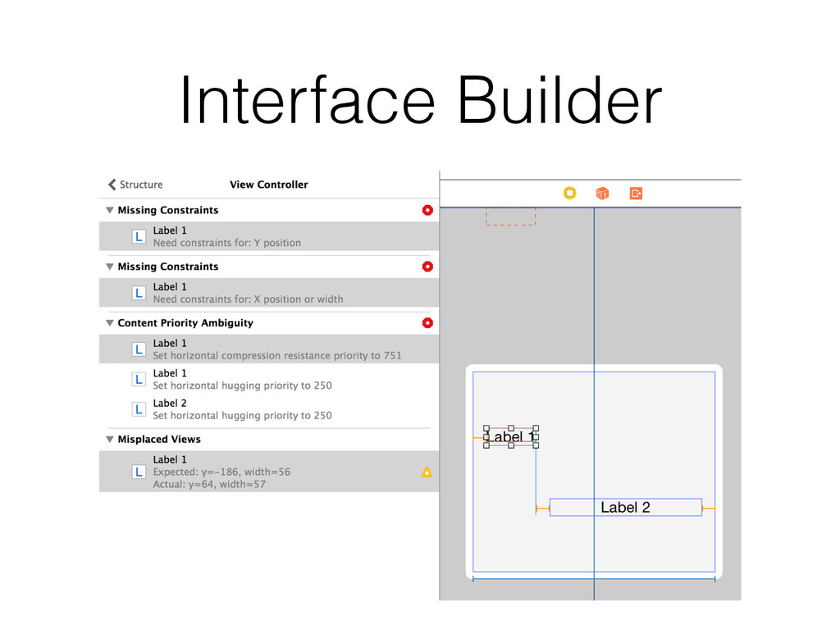This screenshot has height=630, width=840.
Task: Click red error indicator for X position constraints
Action: coord(427,267)
